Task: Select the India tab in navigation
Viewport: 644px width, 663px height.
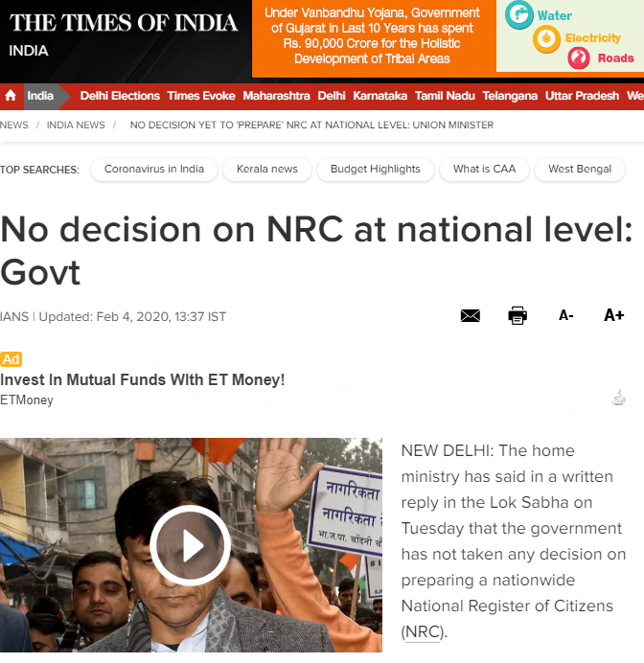Action: point(40,96)
